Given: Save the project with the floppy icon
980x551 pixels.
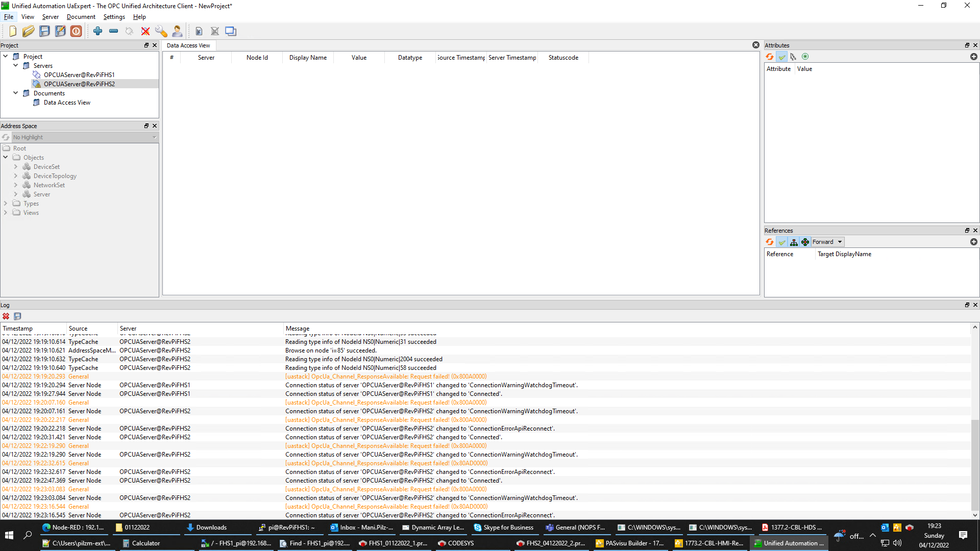Looking at the screenshot, I should [x=44, y=31].
